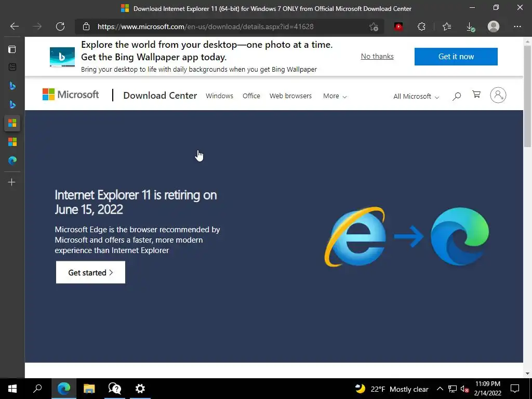Image resolution: width=532 pixels, height=399 pixels.
Task: Click the Microsoft logo
Action: tap(71, 95)
